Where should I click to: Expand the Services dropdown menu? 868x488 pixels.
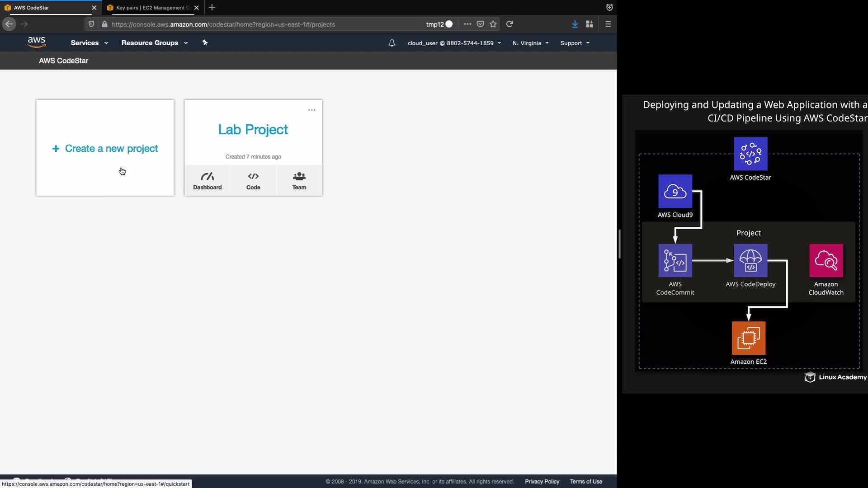click(89, 43)
